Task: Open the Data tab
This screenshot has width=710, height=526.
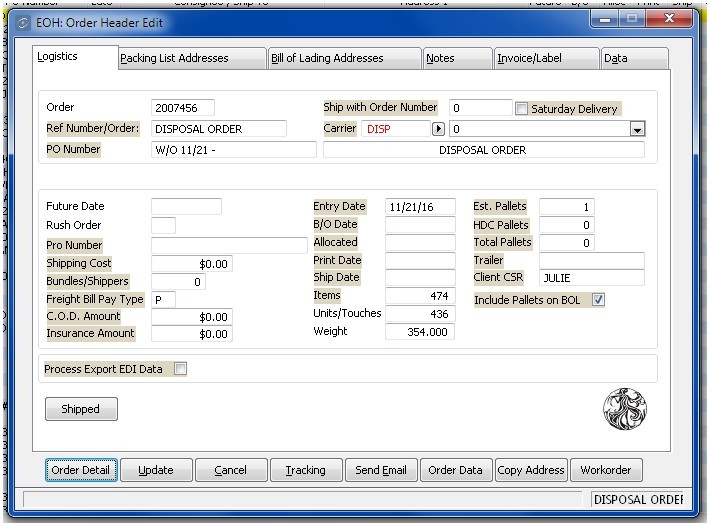Action: click(x=635, y=58)
